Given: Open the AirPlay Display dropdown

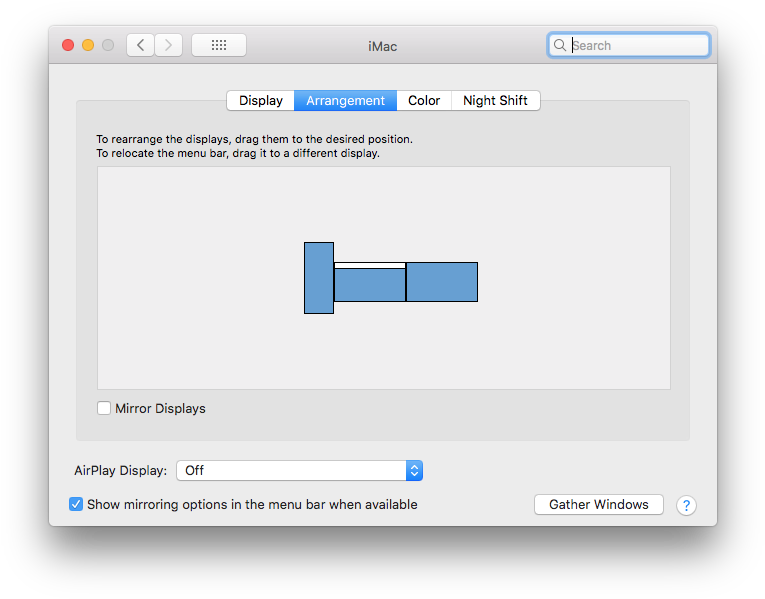Looking at the screenshot, I should pyautogui.click(x=300, y=470).
